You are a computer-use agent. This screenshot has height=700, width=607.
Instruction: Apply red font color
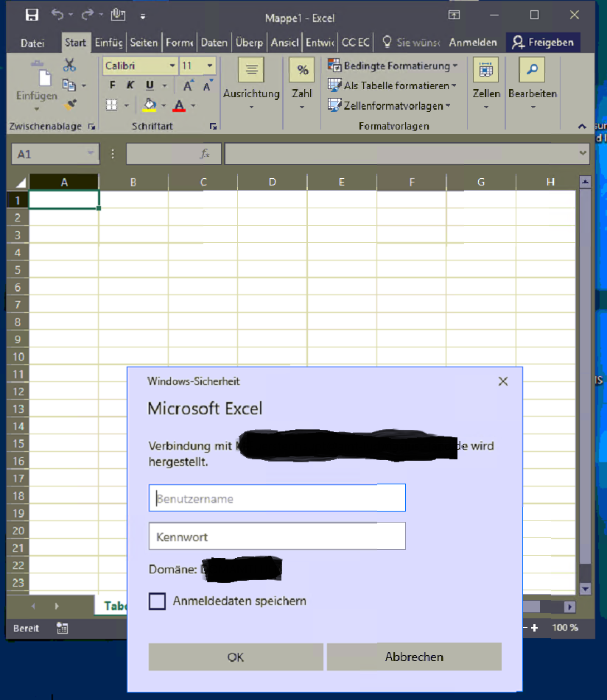179,105
